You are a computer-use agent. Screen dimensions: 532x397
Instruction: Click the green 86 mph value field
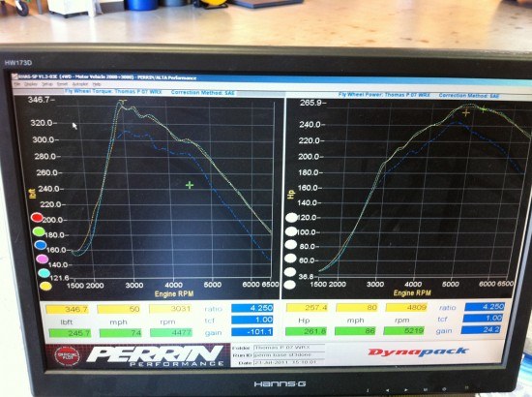[x=355, y=331]
